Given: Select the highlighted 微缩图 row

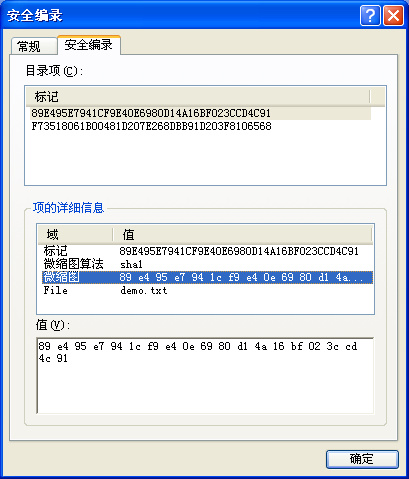Looking at the screenshot, I should tap(207, 277).
